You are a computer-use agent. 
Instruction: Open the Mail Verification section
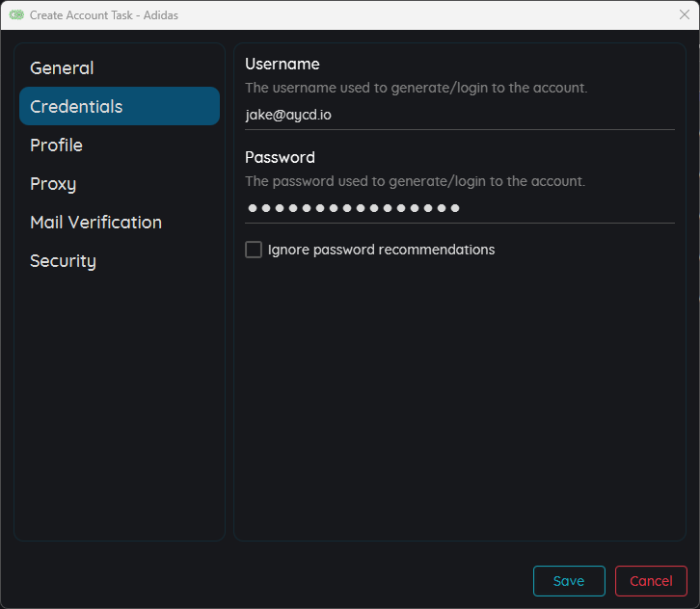[x=95, y=223]
